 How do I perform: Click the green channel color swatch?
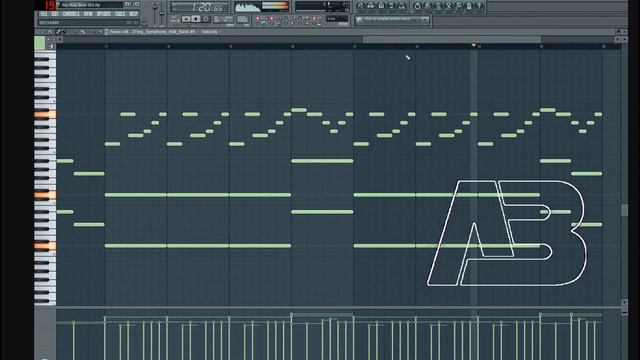tap(40, 43)
